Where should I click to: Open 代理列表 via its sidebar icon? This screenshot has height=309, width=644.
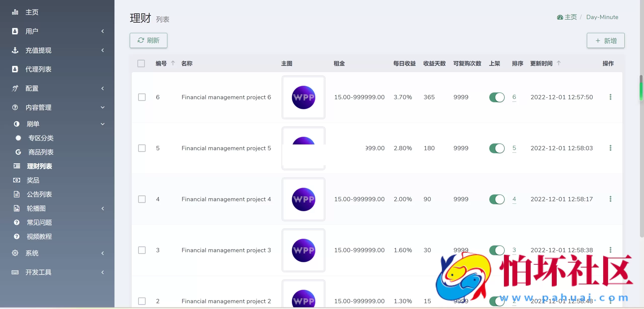coord(15,69)
